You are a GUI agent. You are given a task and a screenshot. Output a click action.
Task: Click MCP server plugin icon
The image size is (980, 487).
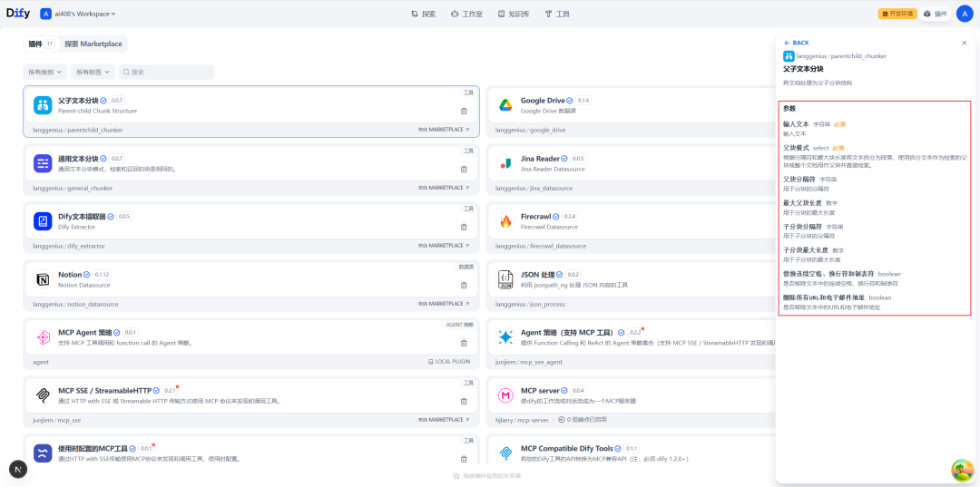(505, 395)
